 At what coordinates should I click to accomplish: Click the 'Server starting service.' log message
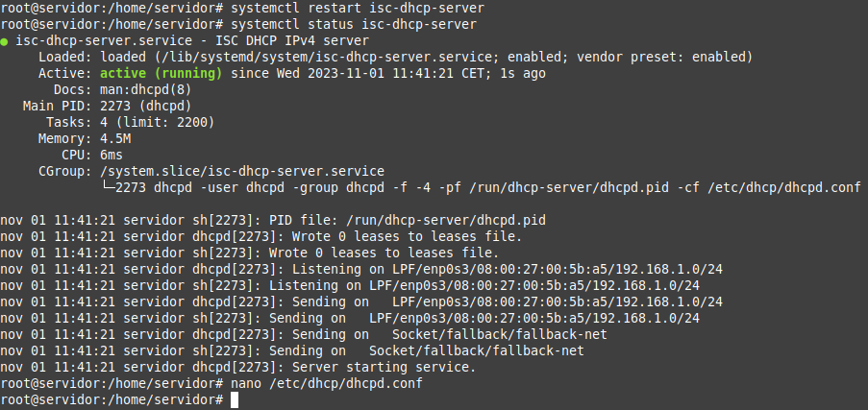point(384,368)
